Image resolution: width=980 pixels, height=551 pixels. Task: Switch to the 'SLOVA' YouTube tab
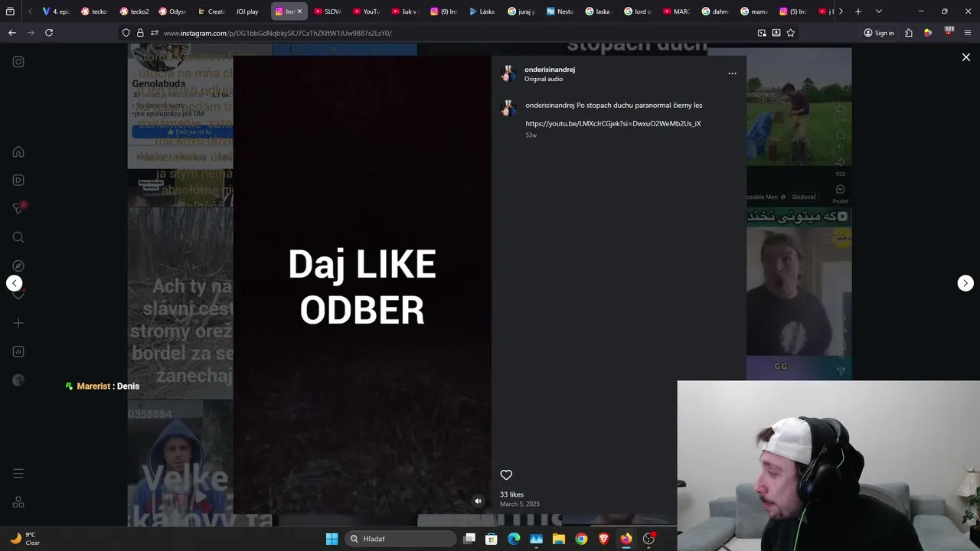coord(328,11)
